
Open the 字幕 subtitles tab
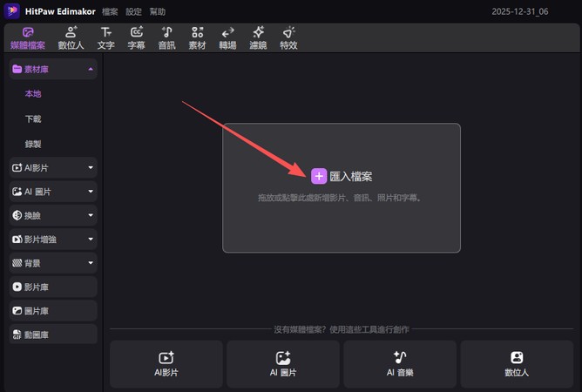pos(136,38)
